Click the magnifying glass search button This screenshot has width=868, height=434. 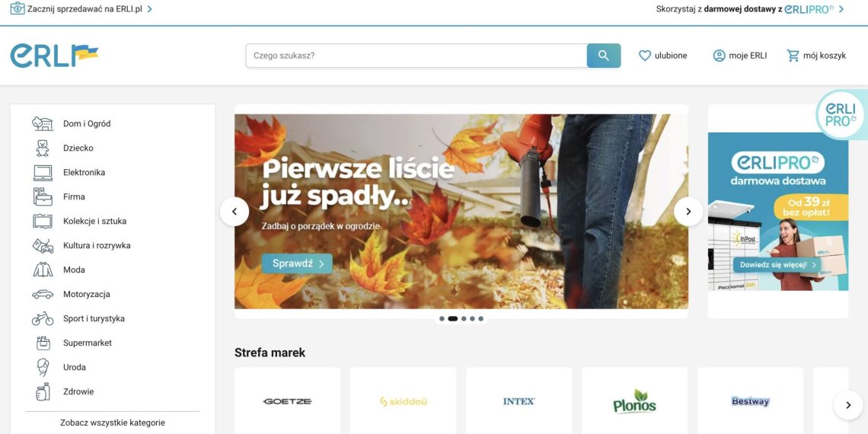click(x=603, y=56)
